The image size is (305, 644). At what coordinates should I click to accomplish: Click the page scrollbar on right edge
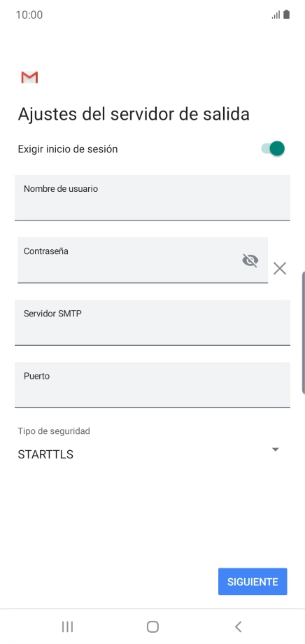click(x=304, y=332)
